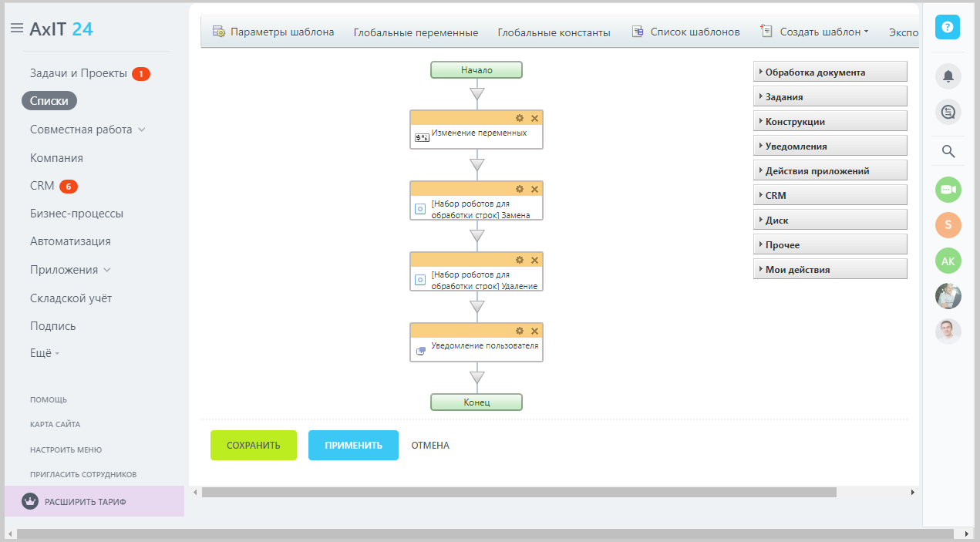Open Глобальные переменные
Image resolution: width=980 pixels, height=542 pixels.
point(416,32)
